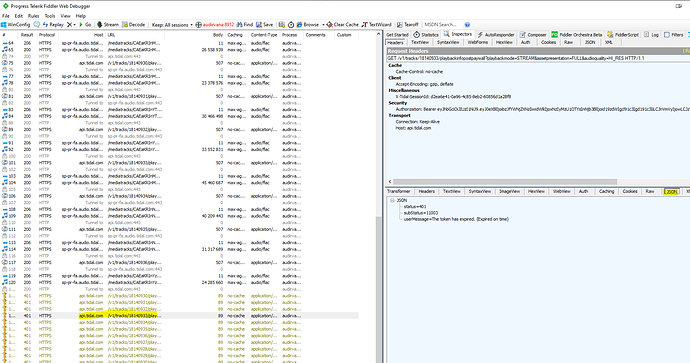
Task: Click the comment speech bubble icon
Action: point(37,25)
